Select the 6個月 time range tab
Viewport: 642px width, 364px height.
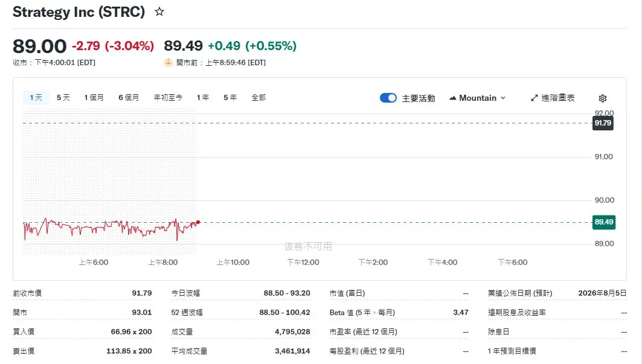pos(129,97)
